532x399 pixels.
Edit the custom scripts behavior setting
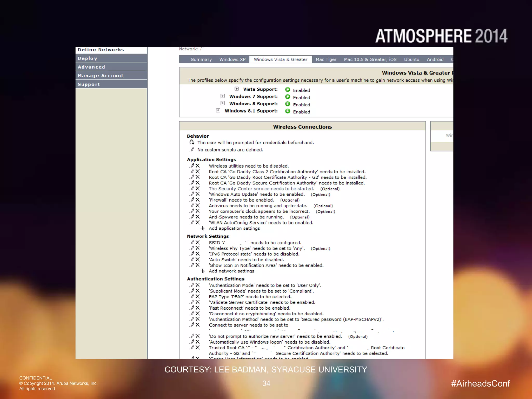192,149
